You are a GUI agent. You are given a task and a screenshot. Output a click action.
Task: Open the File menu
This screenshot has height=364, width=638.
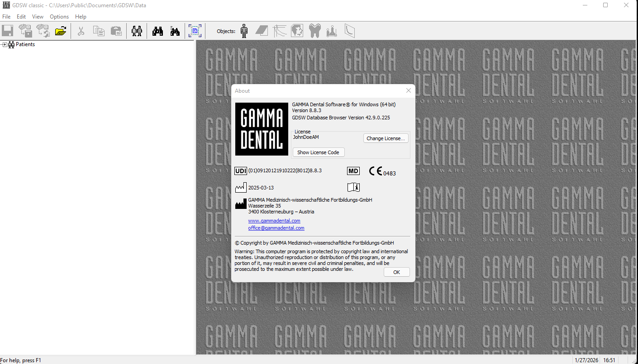click(x=6, y=17)
